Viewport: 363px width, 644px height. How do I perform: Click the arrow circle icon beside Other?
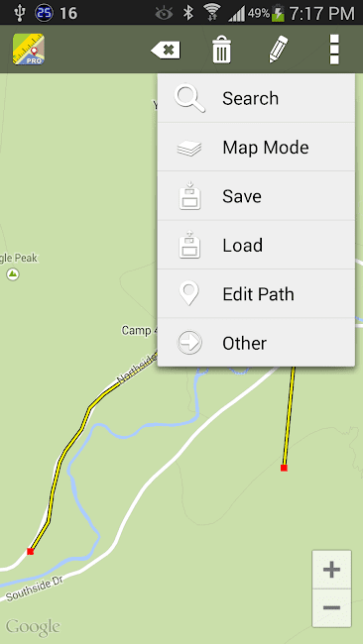point(189,342)
